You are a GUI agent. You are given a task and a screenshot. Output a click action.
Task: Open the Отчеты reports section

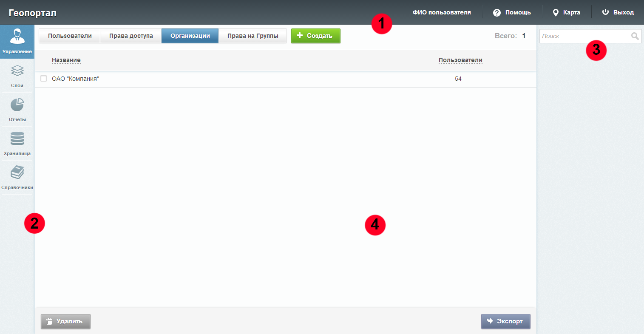pos(17,110)
